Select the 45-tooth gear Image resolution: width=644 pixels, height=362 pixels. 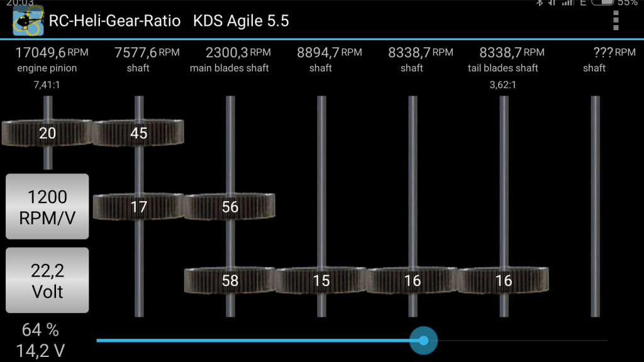point(138,133)
